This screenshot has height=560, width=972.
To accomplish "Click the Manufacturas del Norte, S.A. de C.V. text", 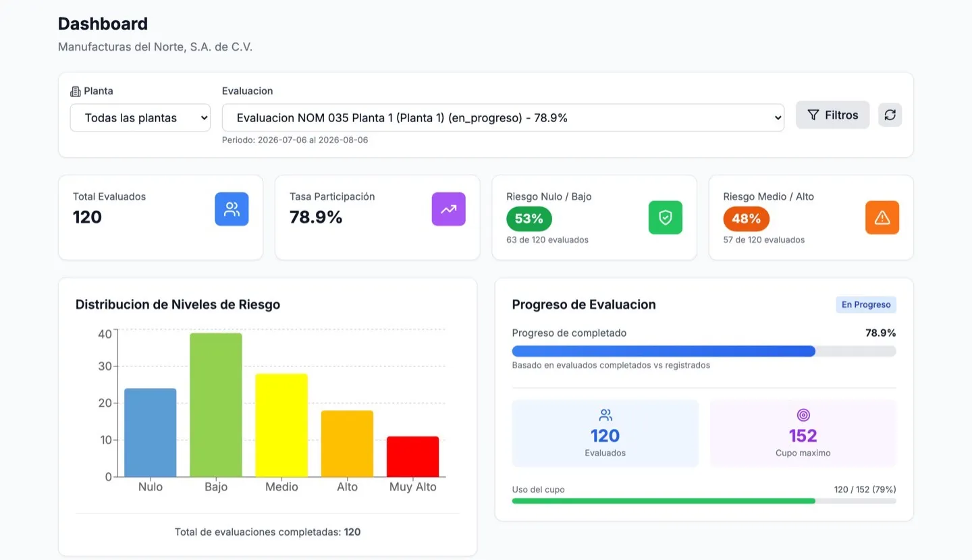I will pyautogui.click(x=155, y=47).
